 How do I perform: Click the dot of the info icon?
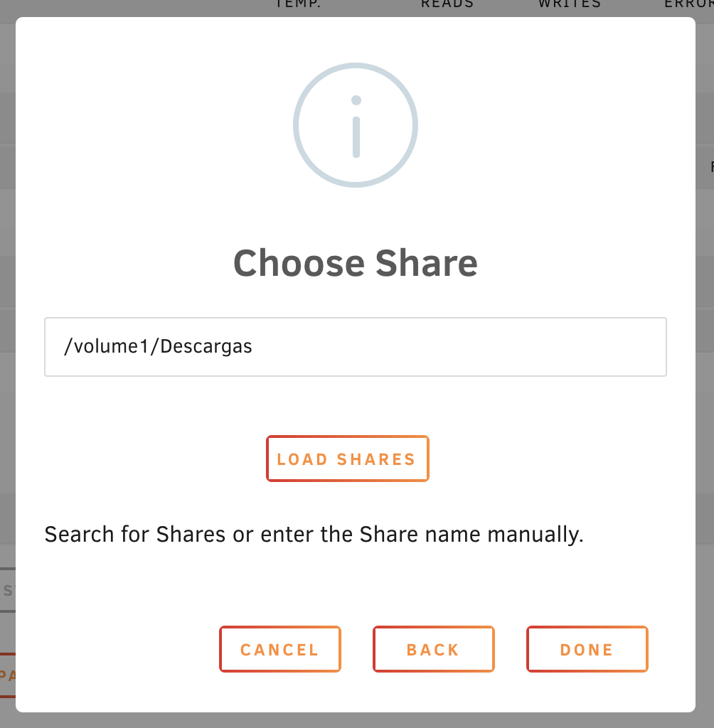coord(356,100)
